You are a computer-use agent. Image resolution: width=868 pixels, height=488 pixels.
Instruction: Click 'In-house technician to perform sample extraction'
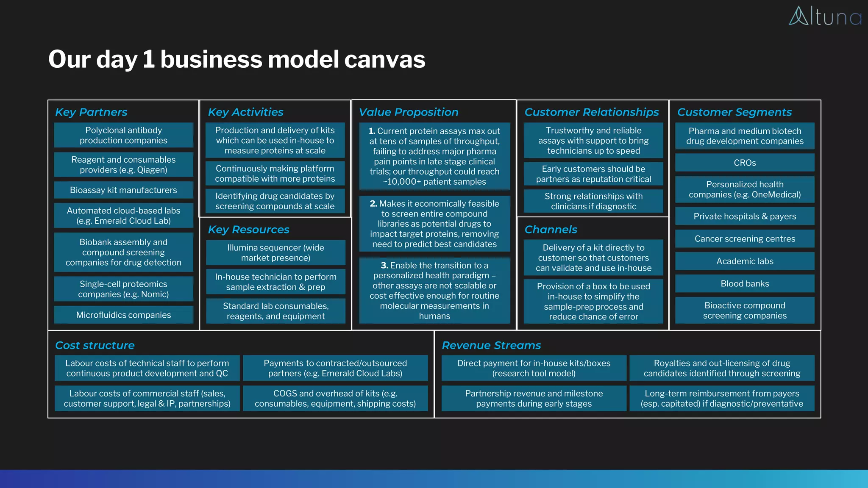(276, 282)
